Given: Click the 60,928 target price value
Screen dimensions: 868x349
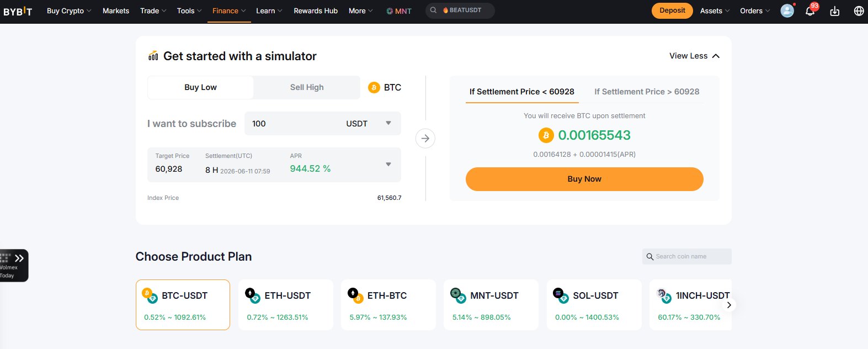Looking at the screenshot, I should pos(169,169).
